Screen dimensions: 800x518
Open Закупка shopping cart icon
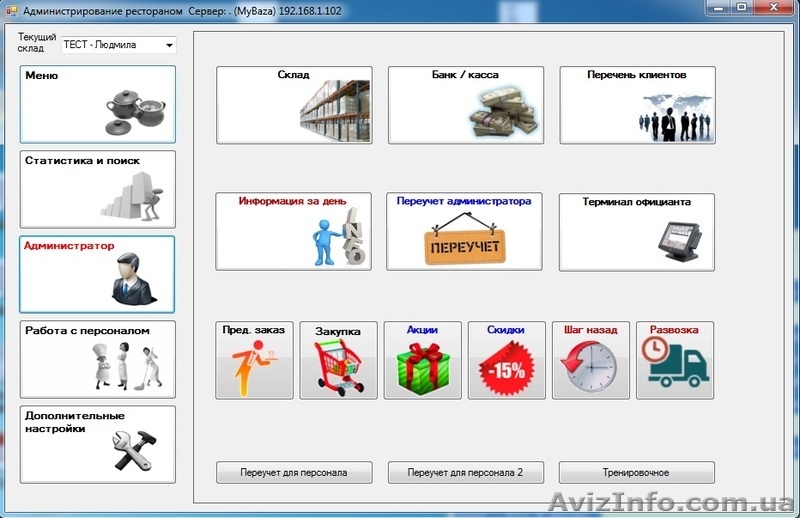(x=338, y=360)
